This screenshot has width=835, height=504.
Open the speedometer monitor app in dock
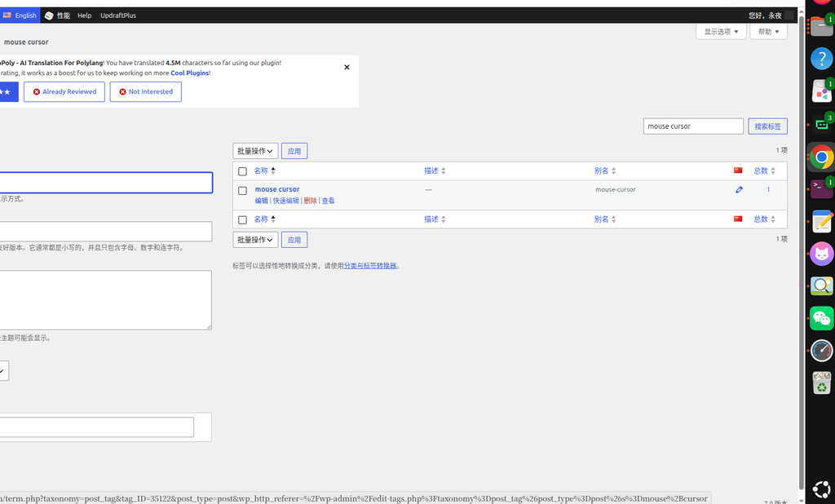coord(821,351)
